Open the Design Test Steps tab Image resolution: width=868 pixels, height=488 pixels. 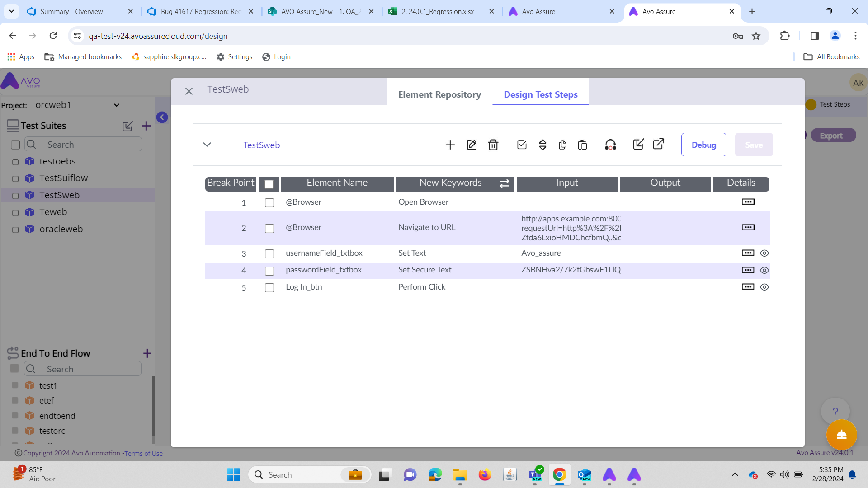click(x=540, y=94)
